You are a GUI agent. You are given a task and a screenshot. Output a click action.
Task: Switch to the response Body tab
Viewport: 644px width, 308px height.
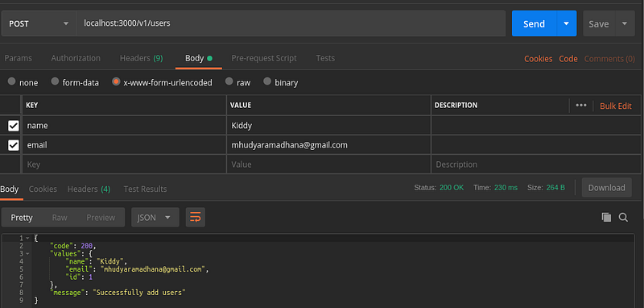click(x=10, y=189)
